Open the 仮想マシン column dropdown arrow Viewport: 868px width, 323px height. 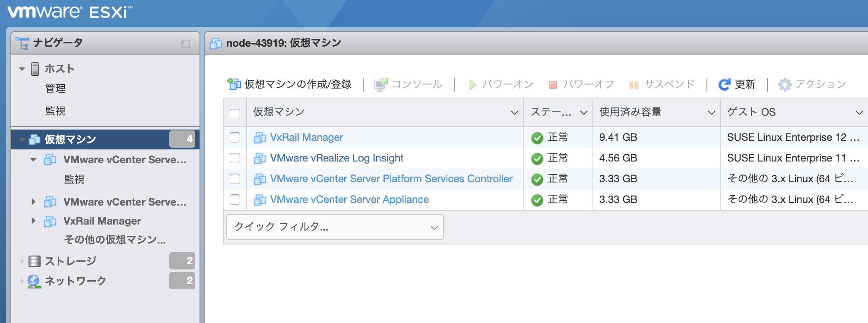coord(514,113)
